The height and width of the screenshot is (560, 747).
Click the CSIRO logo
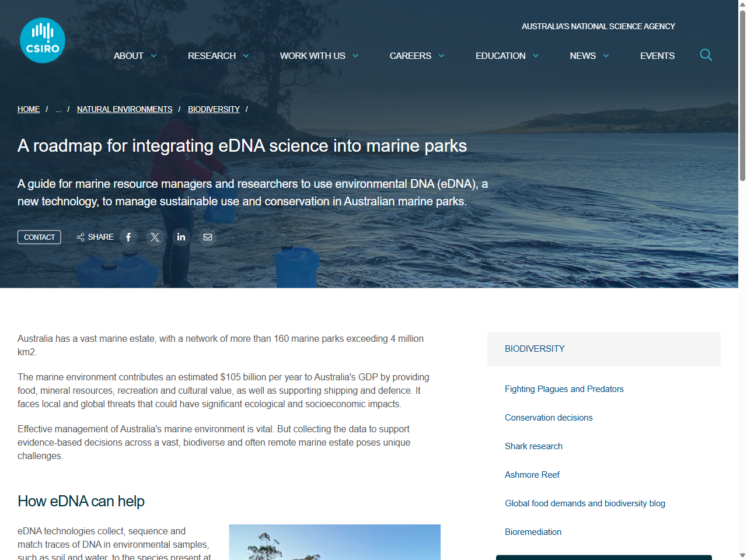[x=42, y=40]
